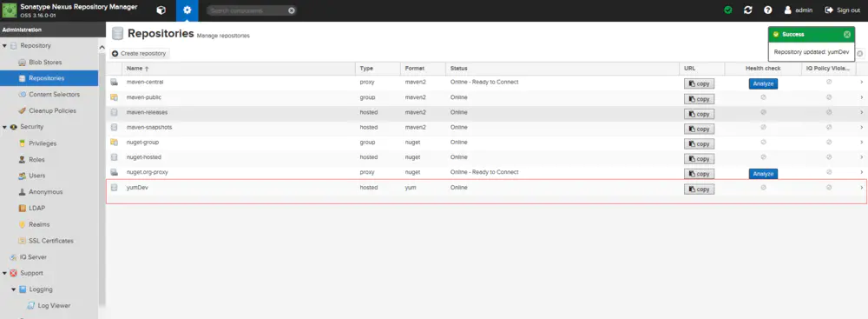
Task: Open Log Viewer
Action: [54, 306]
